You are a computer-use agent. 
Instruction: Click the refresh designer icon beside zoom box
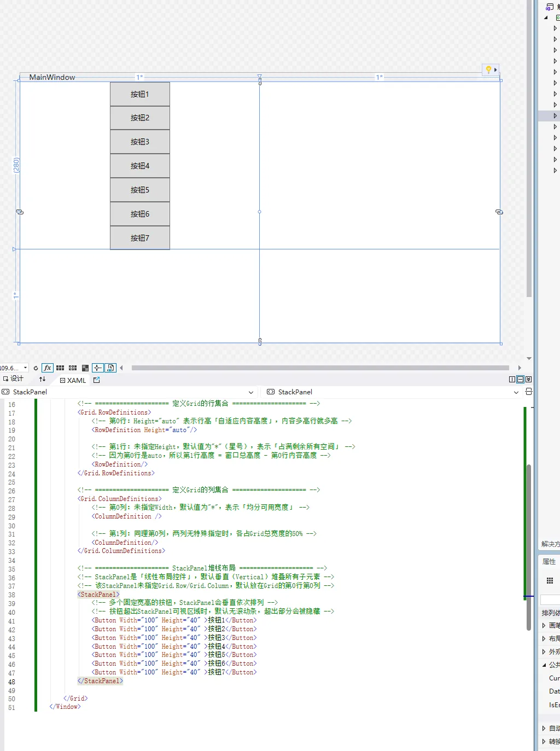[x=36, y=368]
